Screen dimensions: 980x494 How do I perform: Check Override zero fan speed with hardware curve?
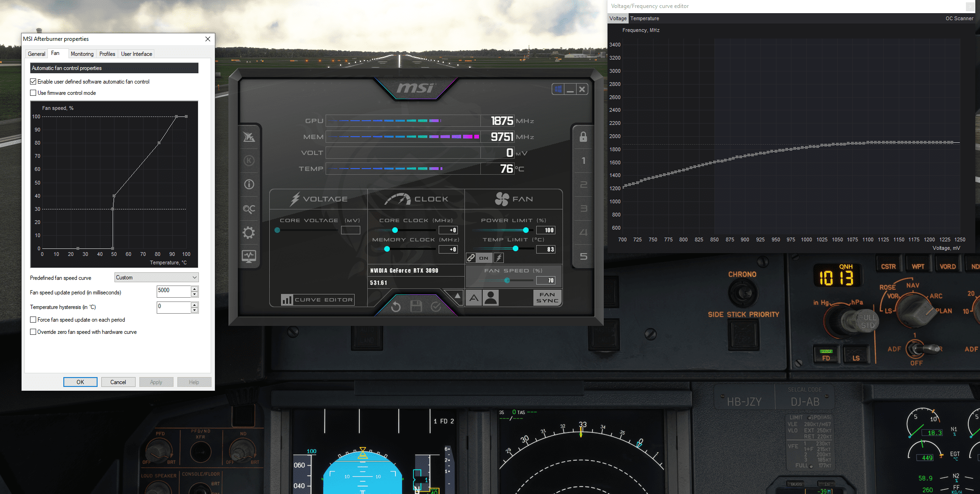[33, 332]
